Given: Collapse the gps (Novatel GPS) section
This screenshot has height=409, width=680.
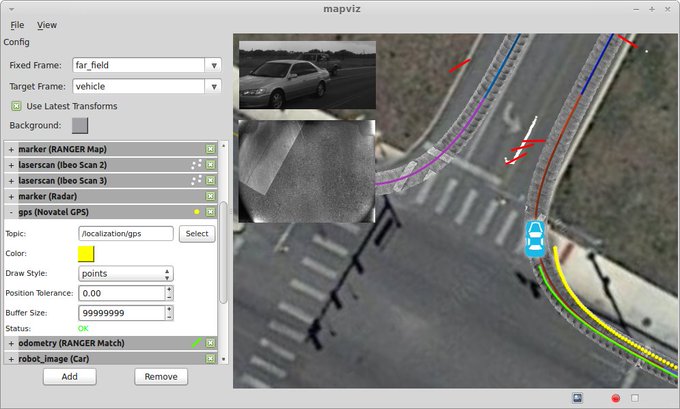Looking at the screenshot, I should (11, 213).
